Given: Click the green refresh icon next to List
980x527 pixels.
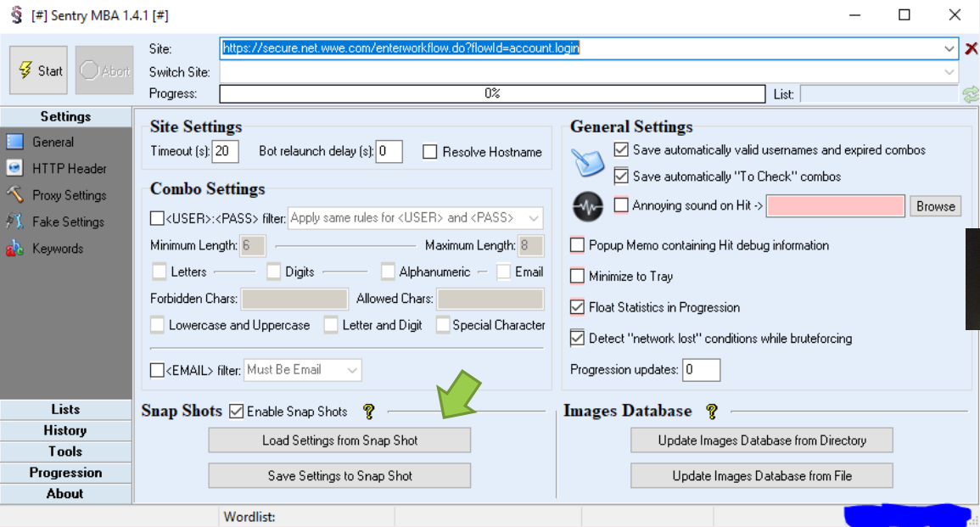Looking at the screenshot, I should [971, 94].
